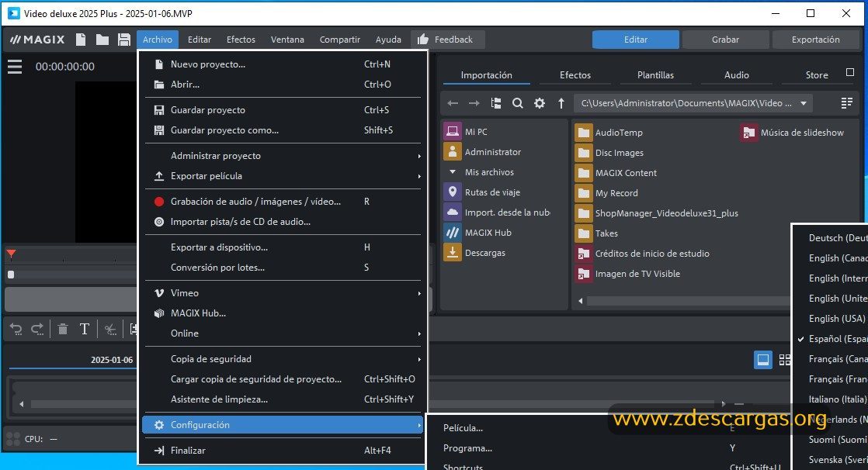The width and height of the screenshot is (868, 470).
Task: Click the Grabar mode button
Action: pyautogui.click(x=725, y=40)
